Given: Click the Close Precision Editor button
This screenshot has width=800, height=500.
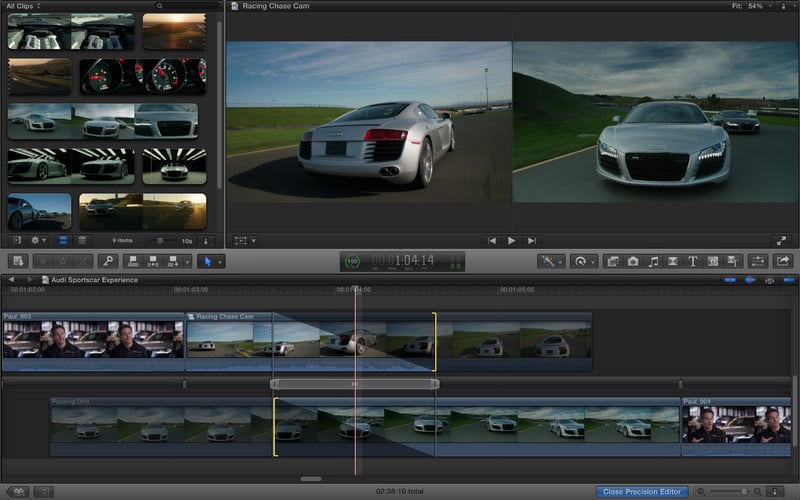Looking at the screenshot, I should click(x=642, y=491).
